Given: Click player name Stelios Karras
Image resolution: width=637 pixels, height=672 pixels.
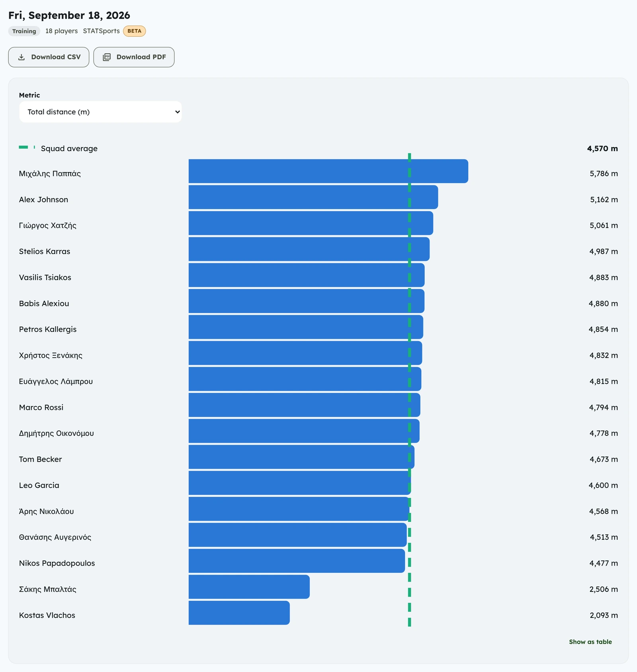Looking at the screenshot, I should click(x=45, y=251).
